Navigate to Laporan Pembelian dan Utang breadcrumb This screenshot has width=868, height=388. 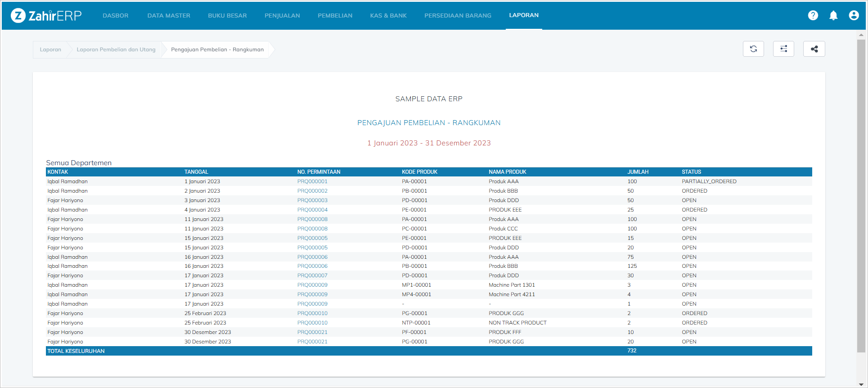tap(116, 50)
